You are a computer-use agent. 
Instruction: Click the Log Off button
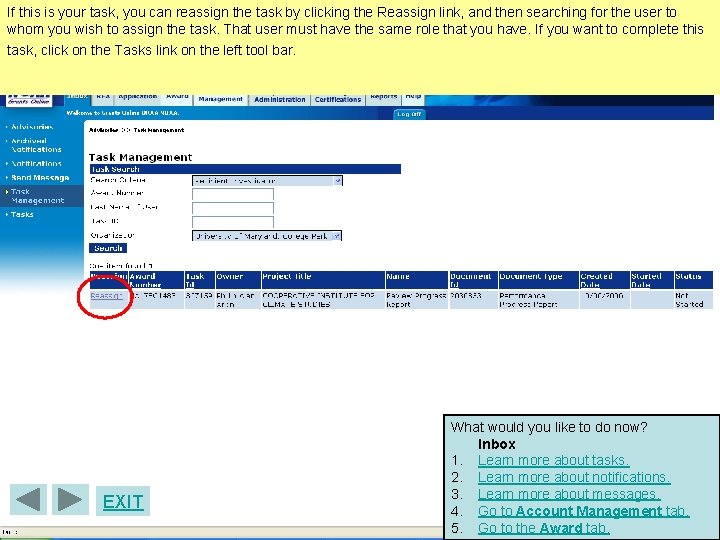(x=409, y=114)
